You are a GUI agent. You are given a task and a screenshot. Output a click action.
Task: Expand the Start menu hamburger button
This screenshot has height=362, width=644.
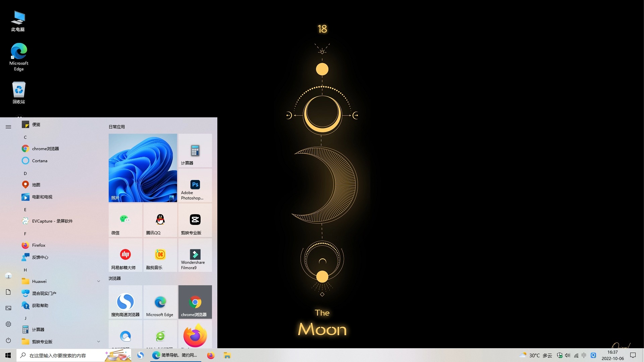[x=8, y=127]
